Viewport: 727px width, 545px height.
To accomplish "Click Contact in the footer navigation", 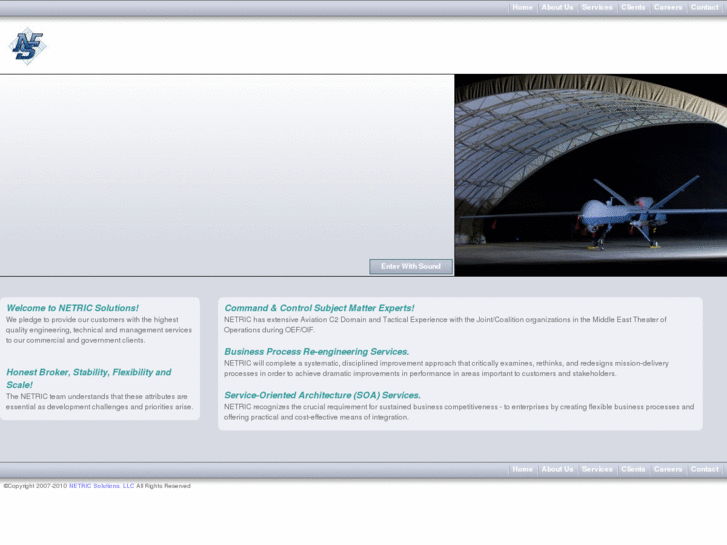I will click(x=704, y=469).
